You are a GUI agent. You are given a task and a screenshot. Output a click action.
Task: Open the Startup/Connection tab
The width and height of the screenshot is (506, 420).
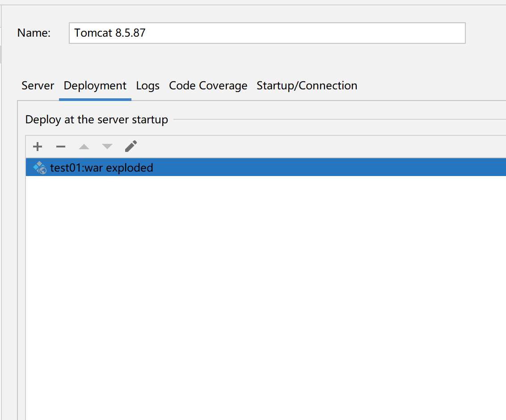tap(307, 86)
